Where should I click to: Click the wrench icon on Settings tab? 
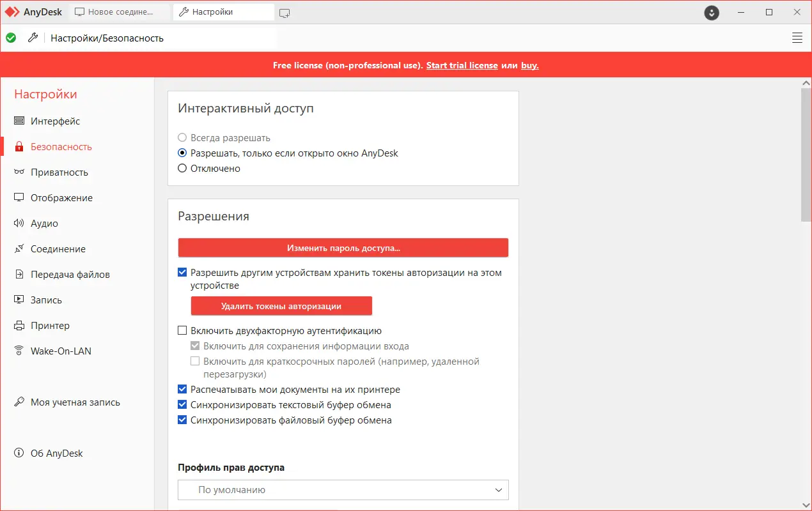184,12
